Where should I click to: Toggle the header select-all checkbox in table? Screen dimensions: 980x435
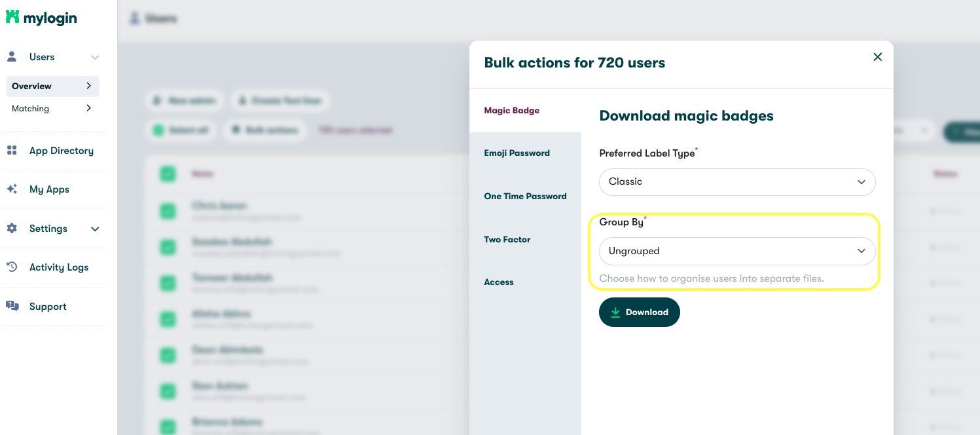point(168,174)
